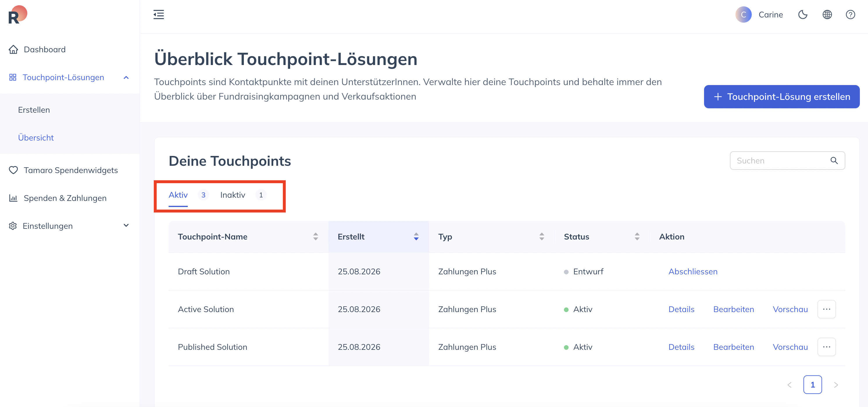
Task: Expand the Einstellungen sidebar section
Action: (x=126, y=226)
